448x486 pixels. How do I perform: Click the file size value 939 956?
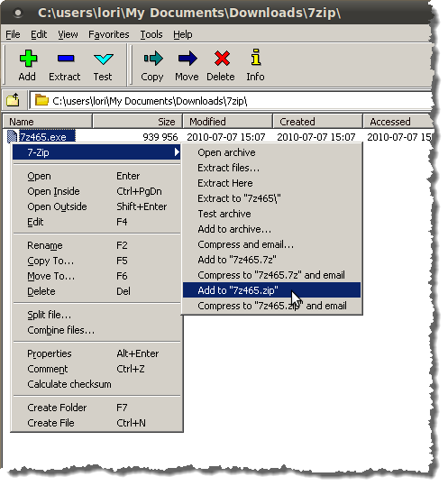tap(160, 137)
